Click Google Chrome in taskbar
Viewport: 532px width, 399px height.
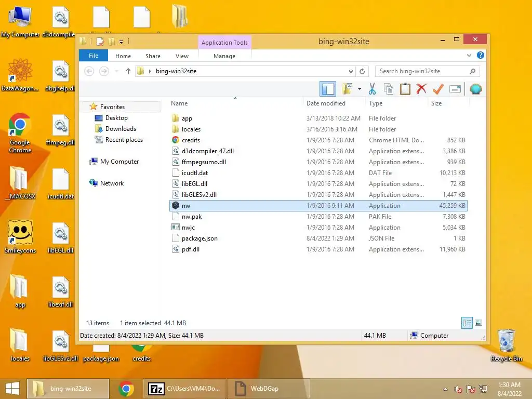tap(126, 389)
